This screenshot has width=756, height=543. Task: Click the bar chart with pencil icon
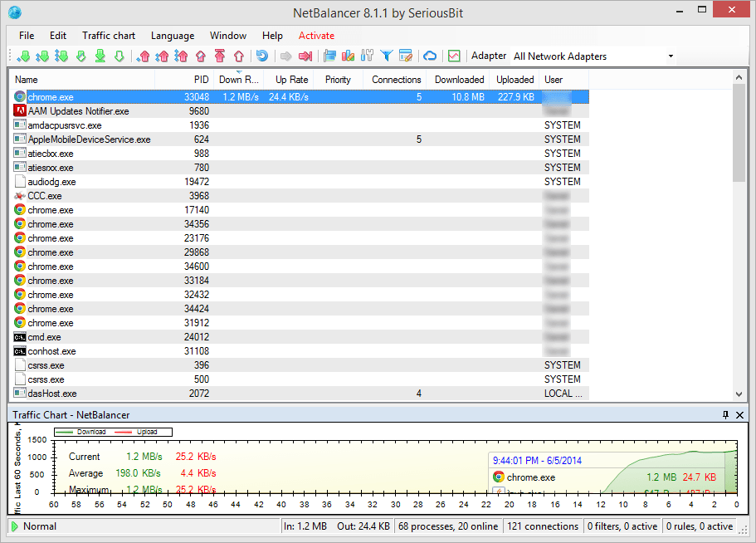348,56
